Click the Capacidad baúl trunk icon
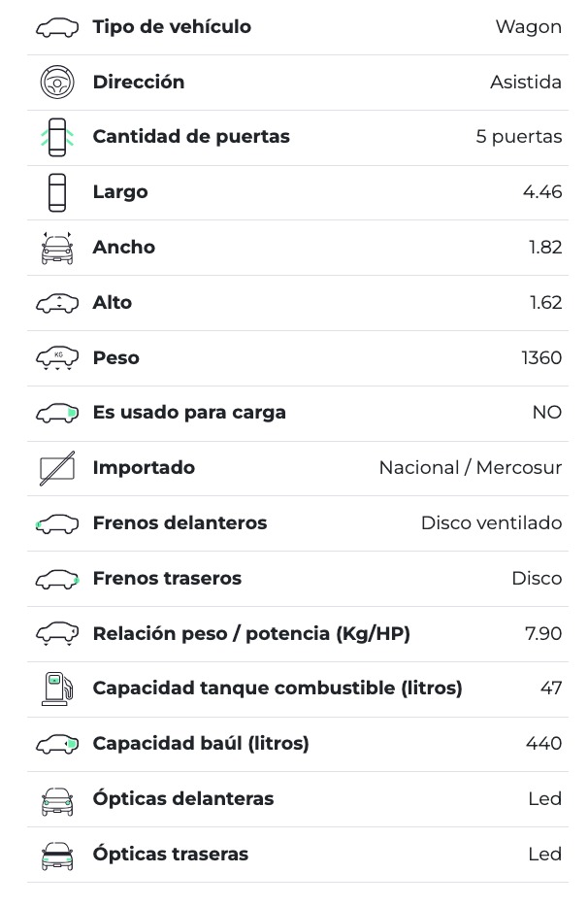The image size is (588, 907). [x=57, y=744]
